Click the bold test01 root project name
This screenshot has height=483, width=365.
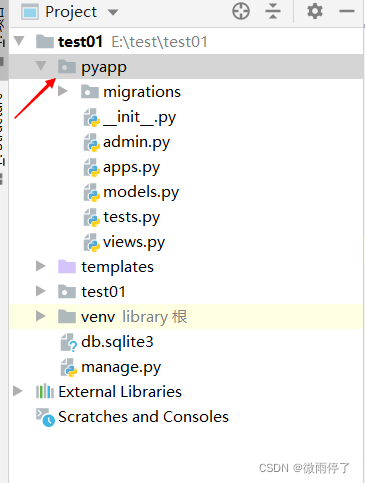[80, 42]
